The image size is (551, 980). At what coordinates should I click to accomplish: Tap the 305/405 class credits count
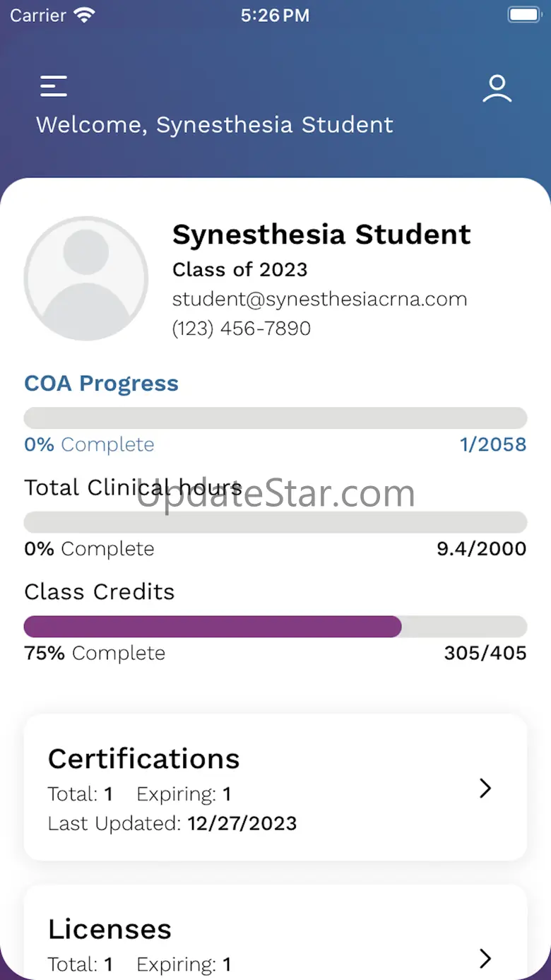coord(485,653)
